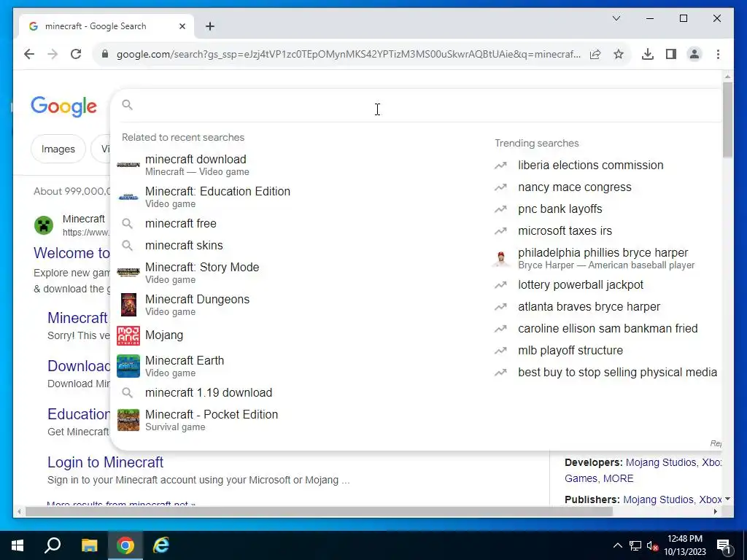Bookmark this page with the star icon
This screenshot has height=560, width=747.
tap(619, 54)
